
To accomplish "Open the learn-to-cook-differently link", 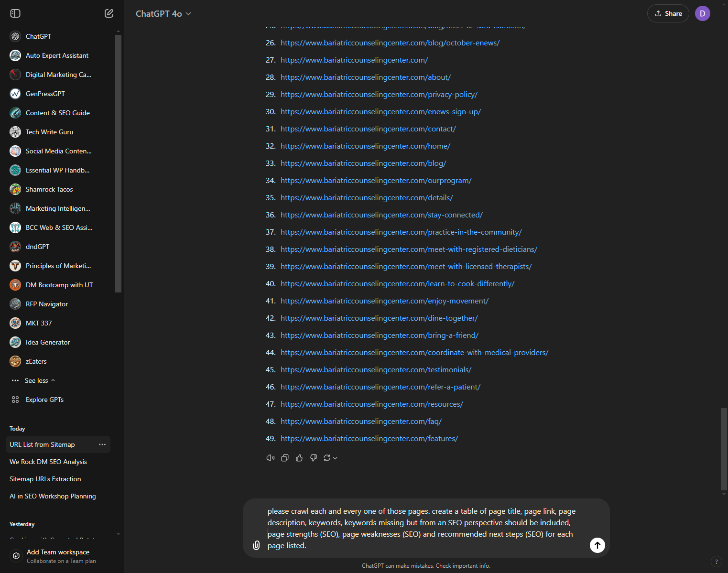I will pyautogui.click(x=398, y=284).
